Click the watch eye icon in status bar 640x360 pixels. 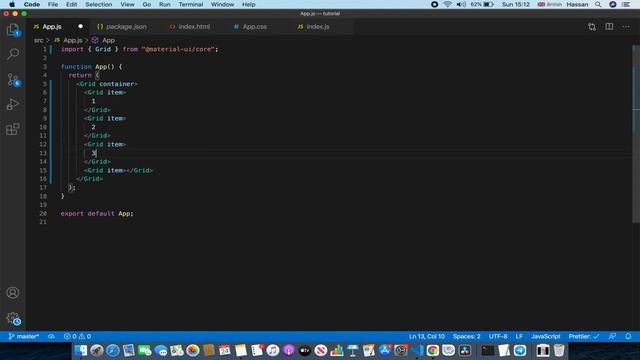click(x=51, y=336)
